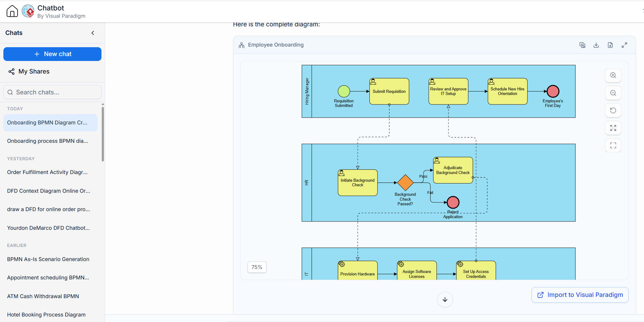Image resolution: width=644 pixels, height=322 pixels.
Task: Click the download diagram icon
Action: tap(596, 45)
